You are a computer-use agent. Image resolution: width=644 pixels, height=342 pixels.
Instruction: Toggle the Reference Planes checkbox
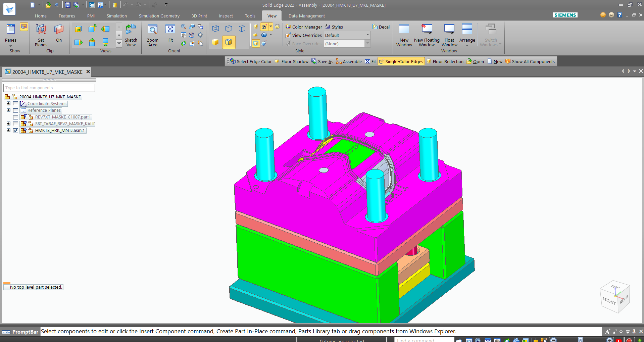(15, 110)
